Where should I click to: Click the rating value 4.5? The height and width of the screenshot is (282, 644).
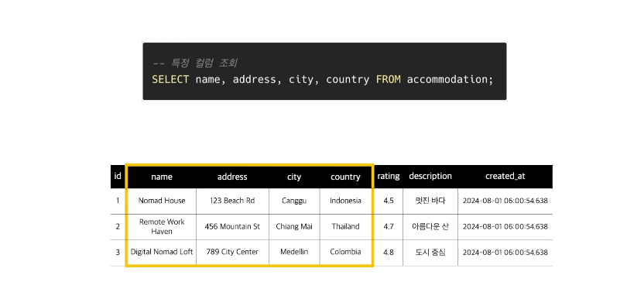tap(389, 201)
